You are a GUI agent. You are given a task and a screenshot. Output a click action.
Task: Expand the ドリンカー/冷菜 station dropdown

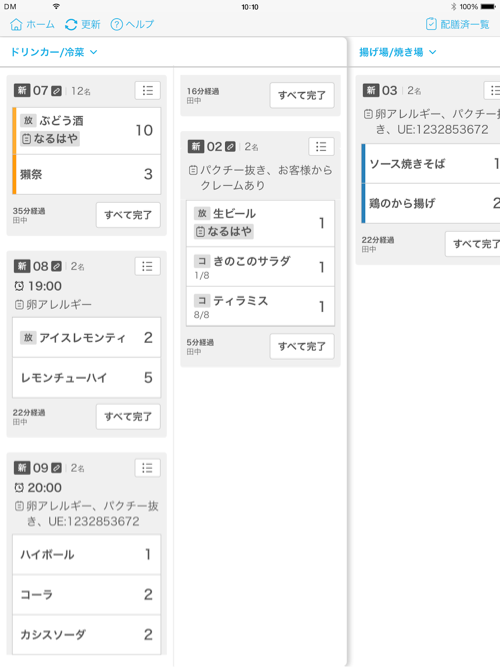coord(54,52)
